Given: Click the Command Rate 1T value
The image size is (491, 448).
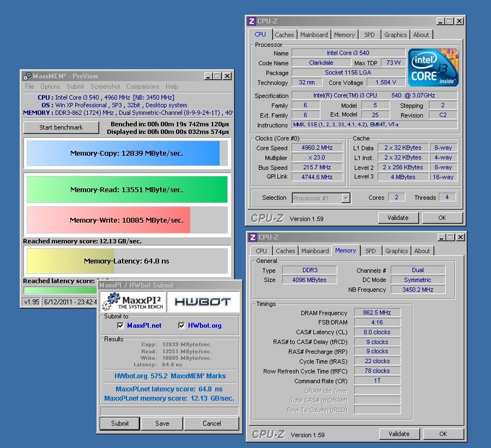Looking at the screenshot, I should [x=377, y=381].
